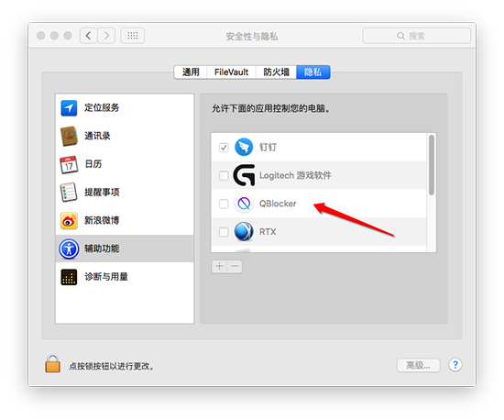
Task: Click the 钉钉 app name
Action: point(268,148)
